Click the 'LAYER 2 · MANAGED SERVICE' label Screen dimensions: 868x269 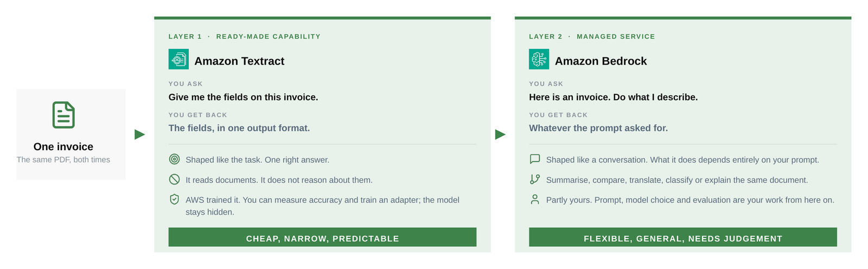coord(592,36)
